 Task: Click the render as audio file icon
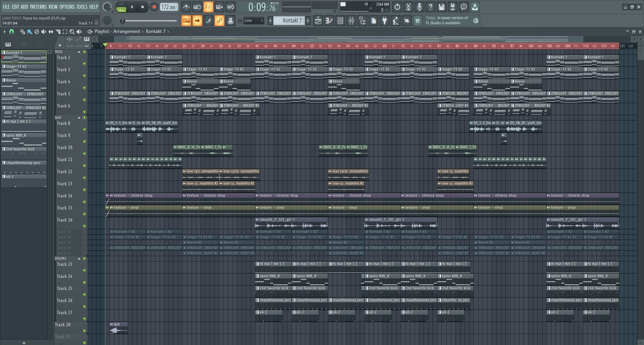click(x=453, y=7)
